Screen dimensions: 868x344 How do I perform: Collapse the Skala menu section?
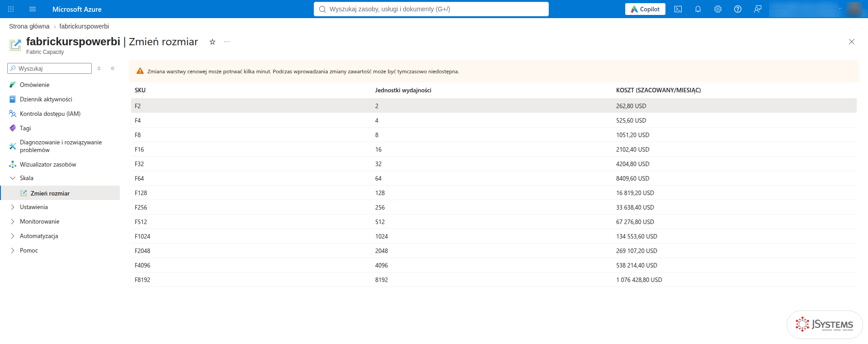tap(13, 178)
